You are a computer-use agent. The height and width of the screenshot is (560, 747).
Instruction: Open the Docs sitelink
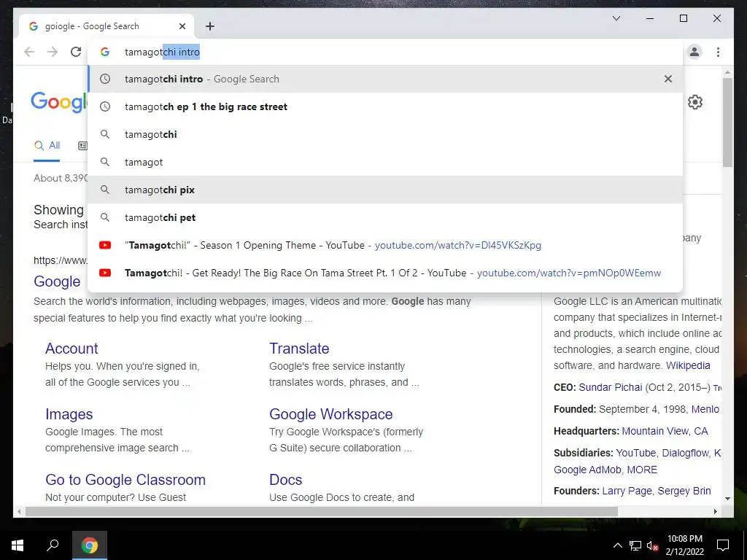click(285, 480)
